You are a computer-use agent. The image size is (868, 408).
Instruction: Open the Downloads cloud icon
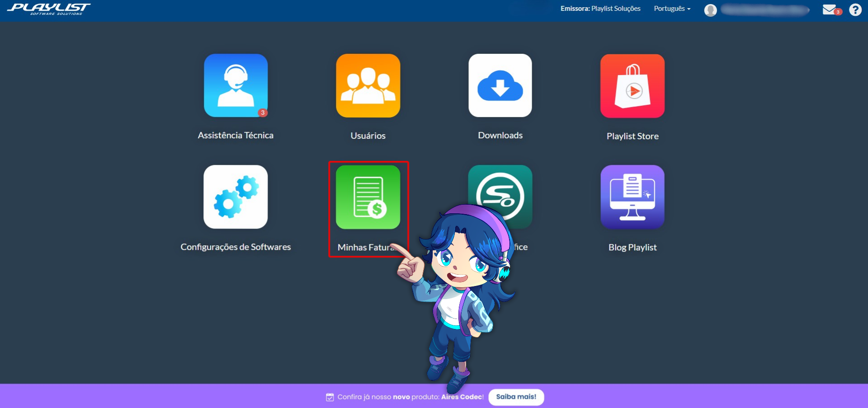(500, 85)
